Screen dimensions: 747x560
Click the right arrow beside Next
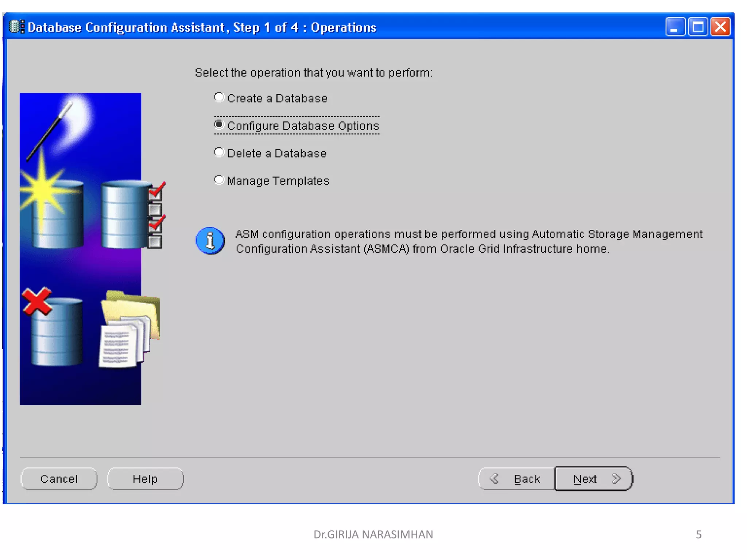click(616, 479)
